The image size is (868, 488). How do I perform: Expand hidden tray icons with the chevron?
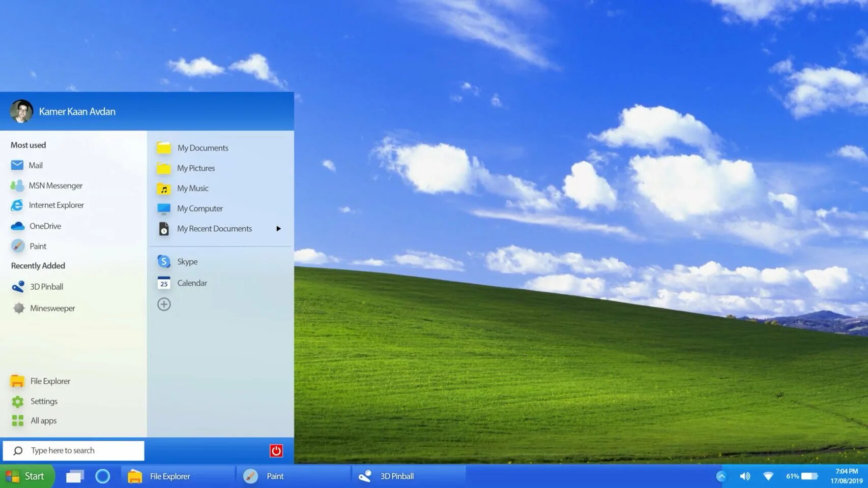[x=722, y=476]
